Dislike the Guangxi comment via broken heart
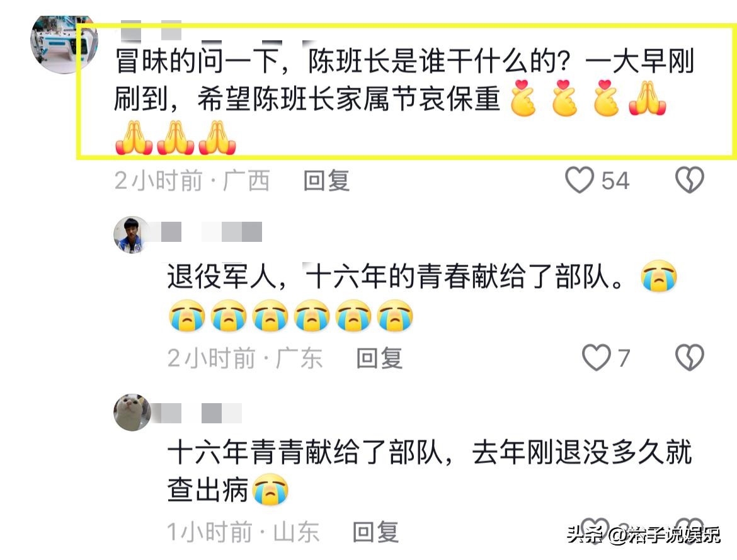The width and height of the screenshot is (737, 560). point(690,180)
